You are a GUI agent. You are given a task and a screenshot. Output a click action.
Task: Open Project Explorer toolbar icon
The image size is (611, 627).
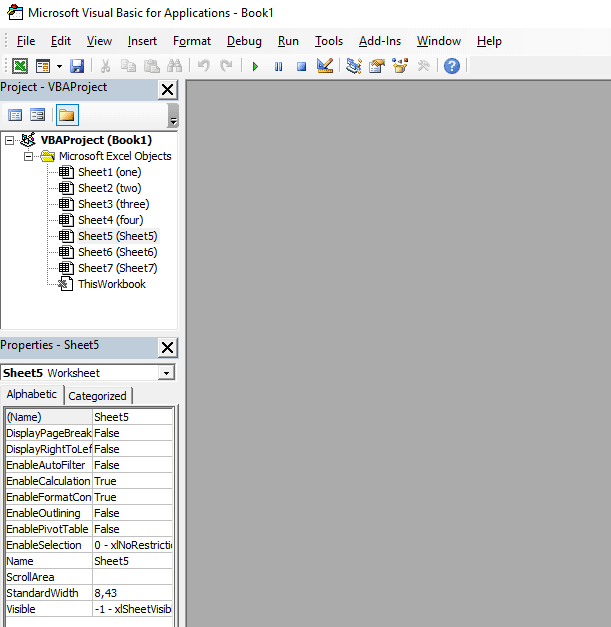[x=354, y=66]
